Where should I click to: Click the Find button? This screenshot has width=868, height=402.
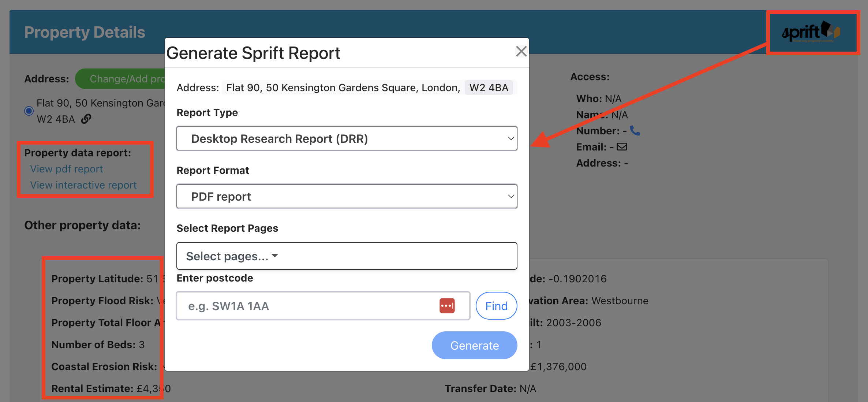[x=496, y=306]
